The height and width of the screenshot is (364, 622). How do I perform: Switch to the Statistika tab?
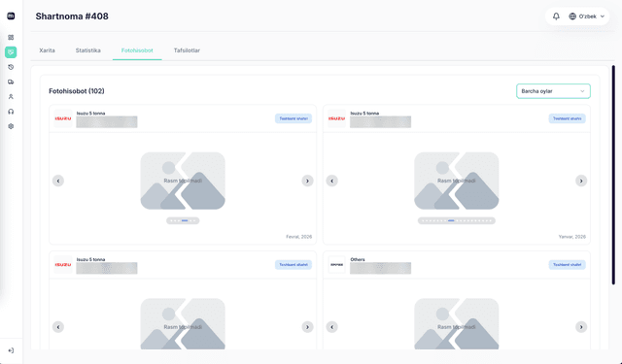[x=88, y=50]
